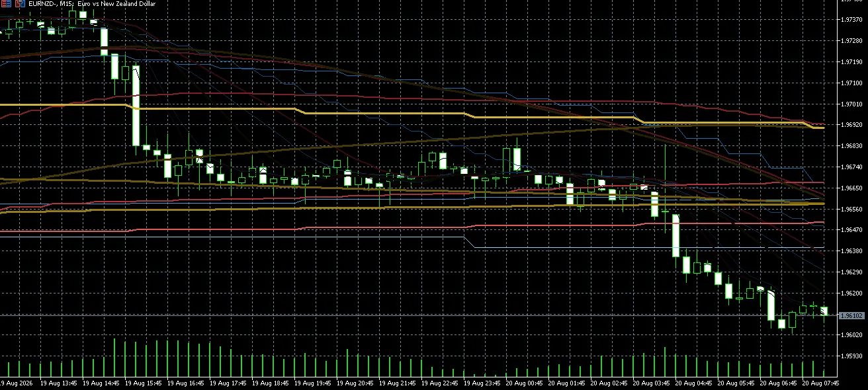The height and width of the screenshot is (390, 868).
Task: Select the upper thick yellow step line
Action: pos(397,114)
